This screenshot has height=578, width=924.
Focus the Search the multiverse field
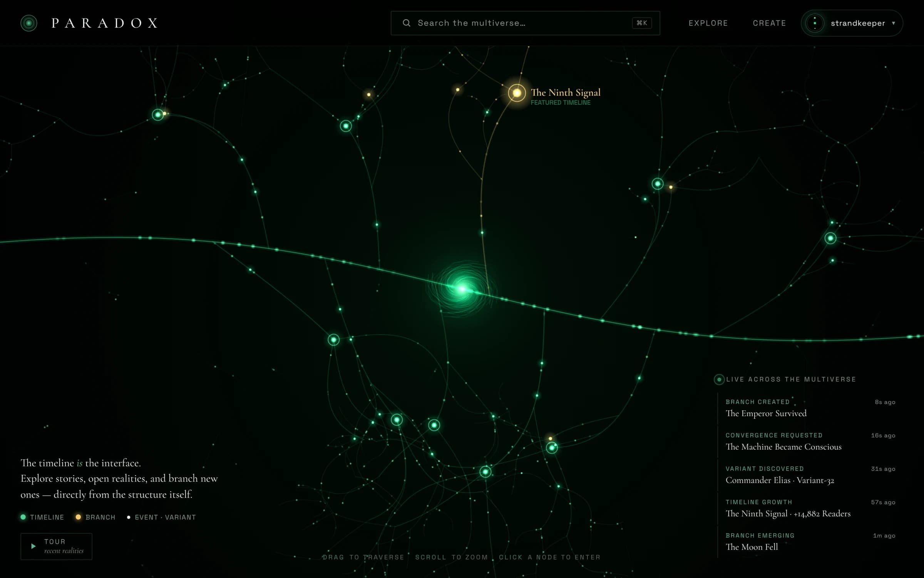525,23
